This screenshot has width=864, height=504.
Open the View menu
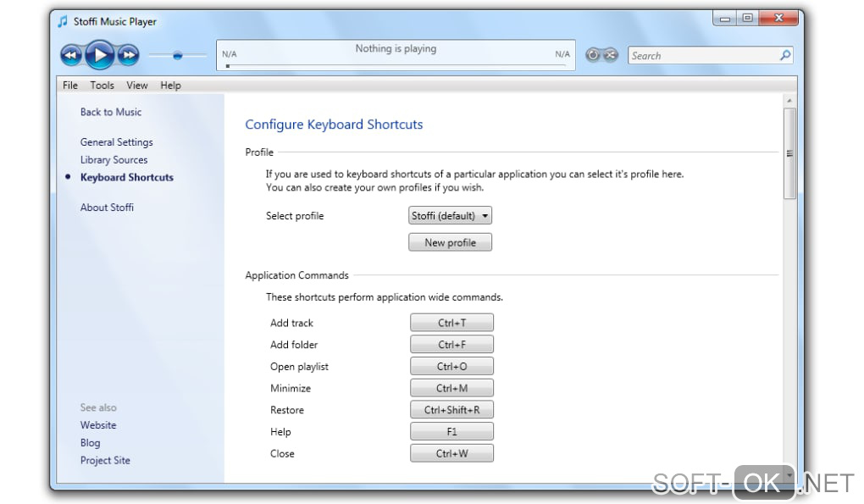(x=136, y=86)
